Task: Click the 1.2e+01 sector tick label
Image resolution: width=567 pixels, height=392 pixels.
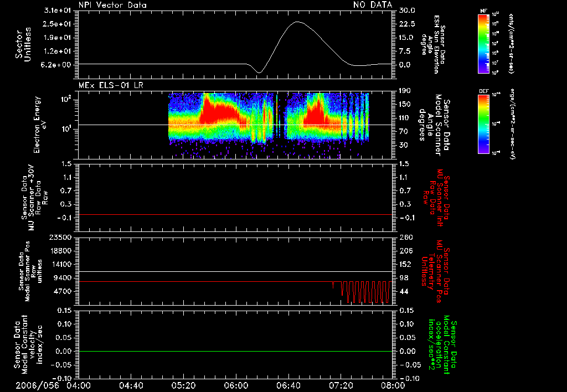Action: pos(58,51)
